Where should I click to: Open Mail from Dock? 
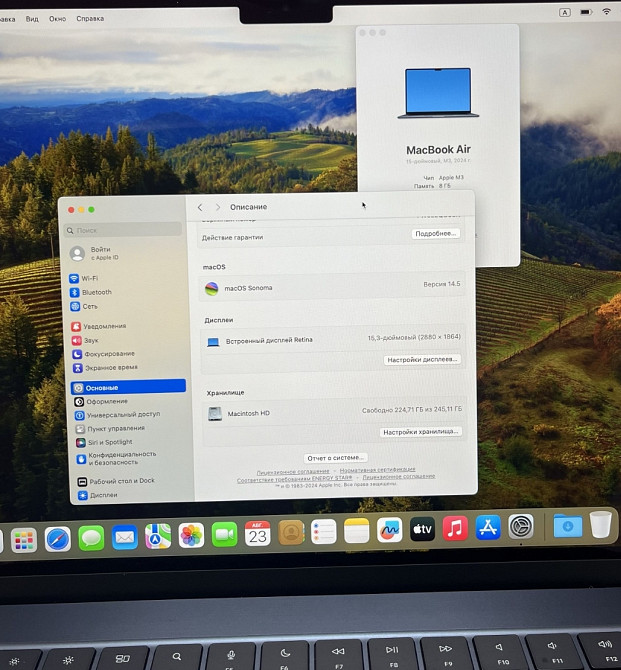[x=125, y=537]
